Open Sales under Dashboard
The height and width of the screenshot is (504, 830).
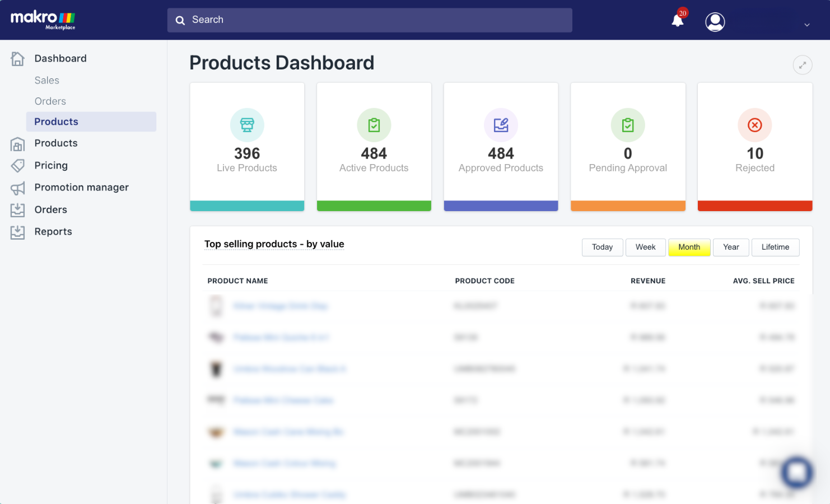[x=47, y=80]
